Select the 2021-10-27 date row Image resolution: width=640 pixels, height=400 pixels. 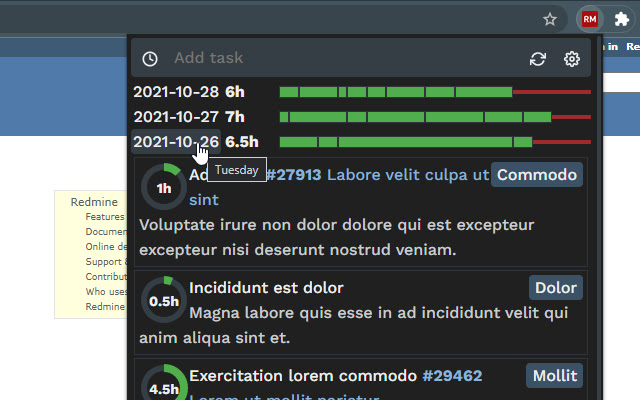point(176,117)
